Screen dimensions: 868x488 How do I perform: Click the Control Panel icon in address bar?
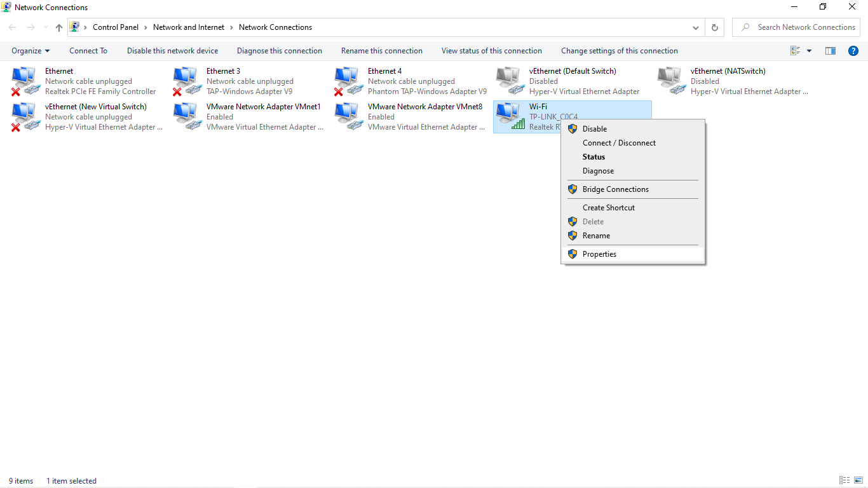(74, 27)
